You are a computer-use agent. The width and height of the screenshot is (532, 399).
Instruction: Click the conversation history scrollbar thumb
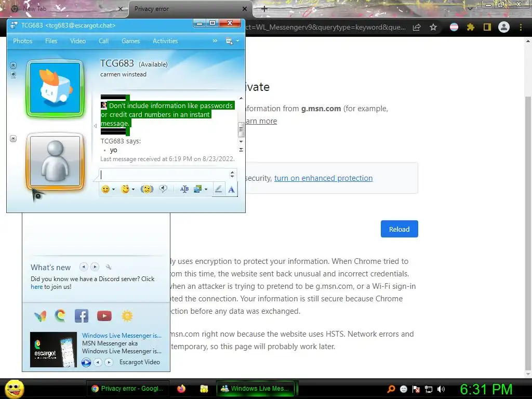[241, 129]
